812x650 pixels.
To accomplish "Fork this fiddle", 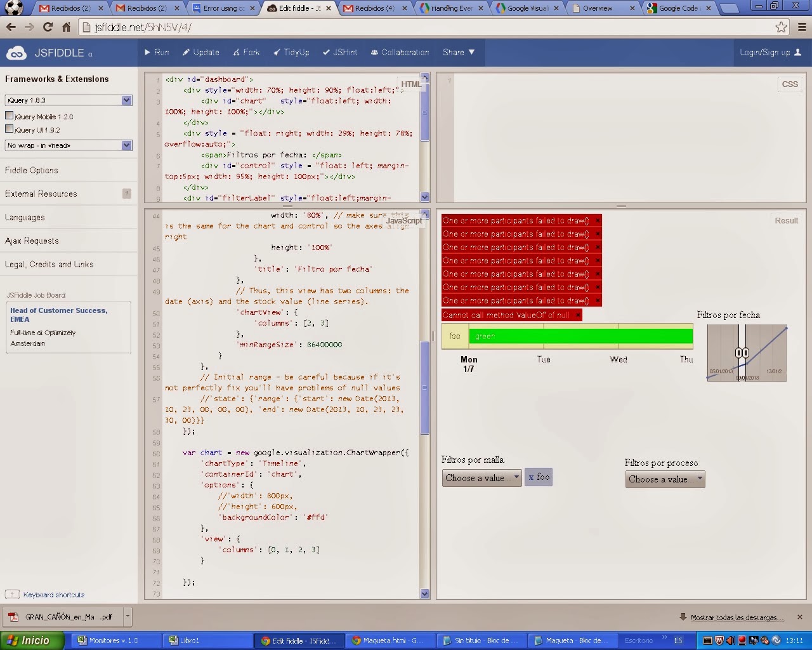I will click(x=246, y=52).
